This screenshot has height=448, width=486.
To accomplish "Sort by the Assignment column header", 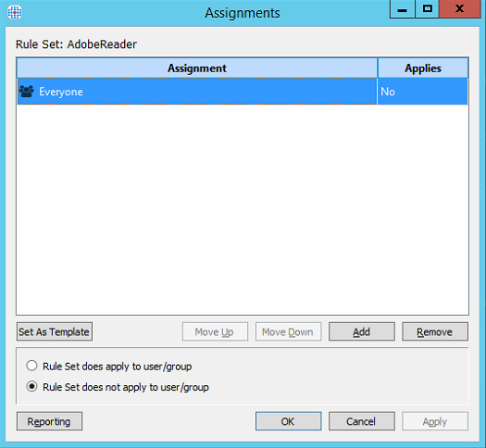I will point(197,68).
